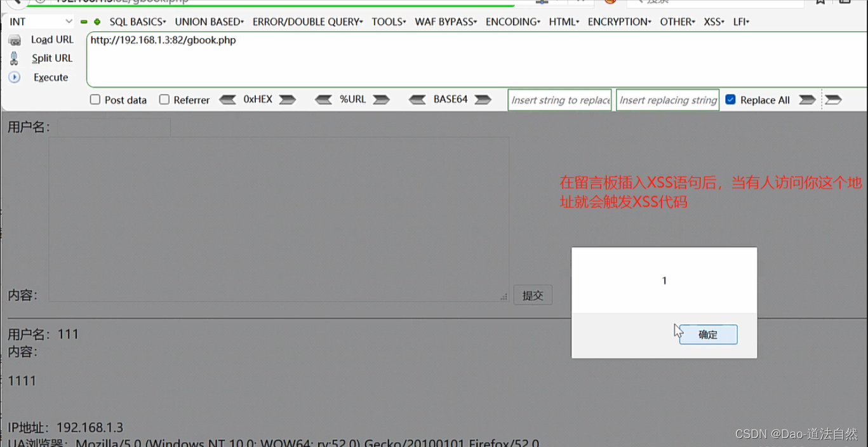Click the 提交 submit button
The height and width of the screenshot is (447, 868).
tap(533, 295)
